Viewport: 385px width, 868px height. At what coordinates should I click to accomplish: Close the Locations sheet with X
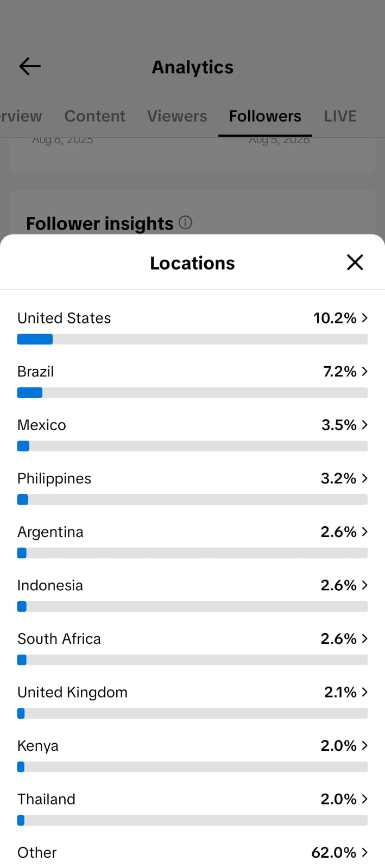click(x=355, y=263)
